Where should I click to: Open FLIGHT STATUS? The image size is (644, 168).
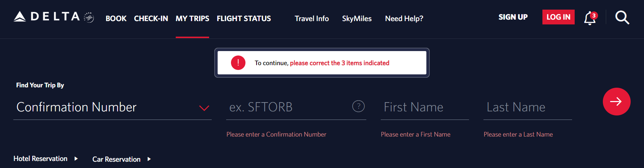(244, 19)
